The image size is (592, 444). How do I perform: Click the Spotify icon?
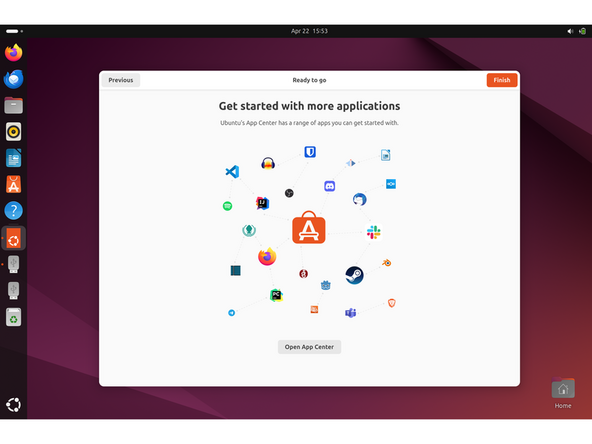pos(227,206)
